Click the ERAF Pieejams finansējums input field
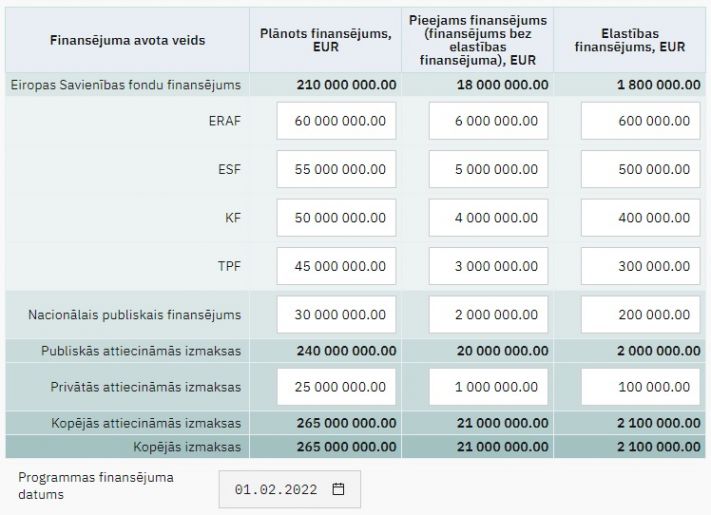This screenshot has height=515, width=711. tap(488, 121)
